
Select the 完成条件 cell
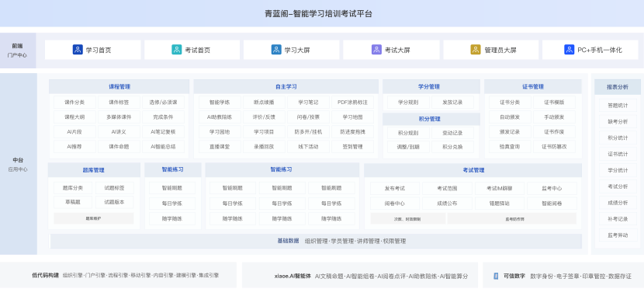163,117
